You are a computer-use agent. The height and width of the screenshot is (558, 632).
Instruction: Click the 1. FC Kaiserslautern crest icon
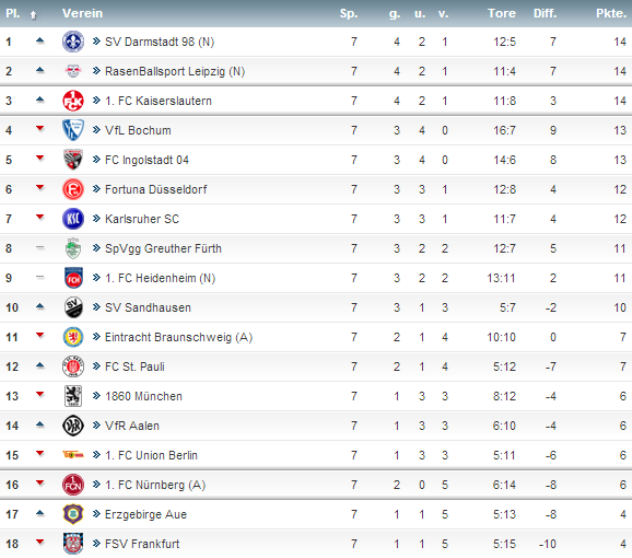pyautogui.click(x=72, y=101)
